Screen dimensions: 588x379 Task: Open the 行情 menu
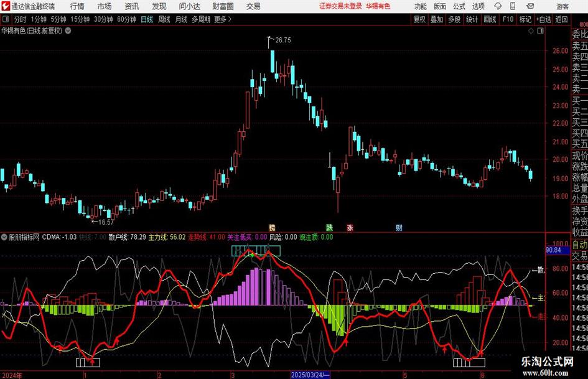[77, 6]
